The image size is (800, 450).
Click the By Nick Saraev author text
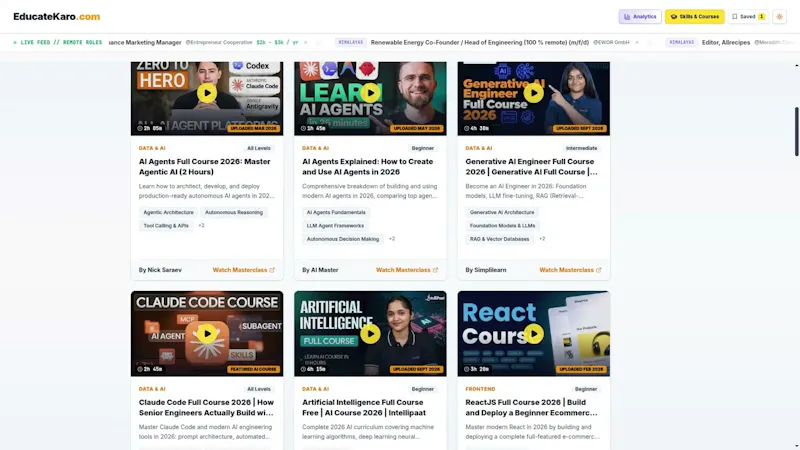point(160,270)
